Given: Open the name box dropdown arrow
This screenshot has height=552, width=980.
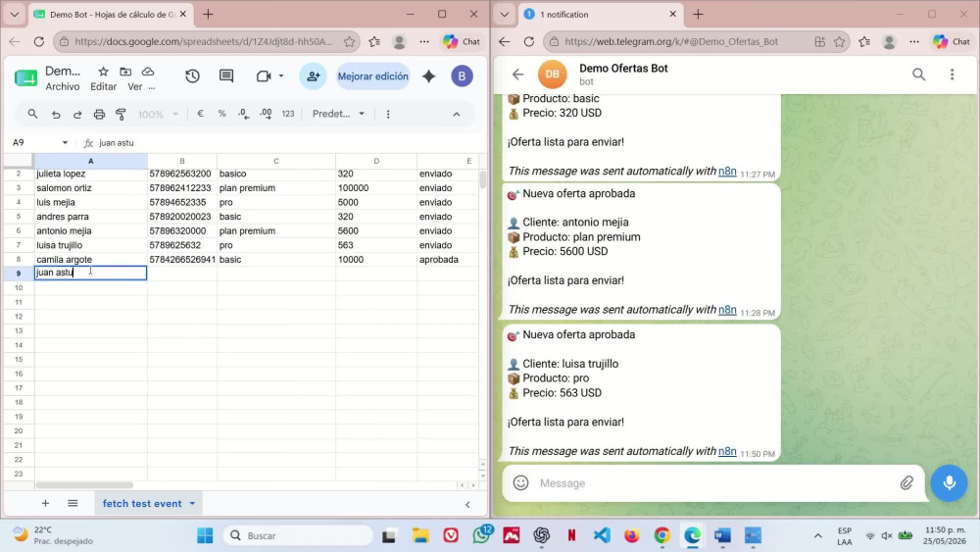Looking at the screenshot, I should 65,142.
